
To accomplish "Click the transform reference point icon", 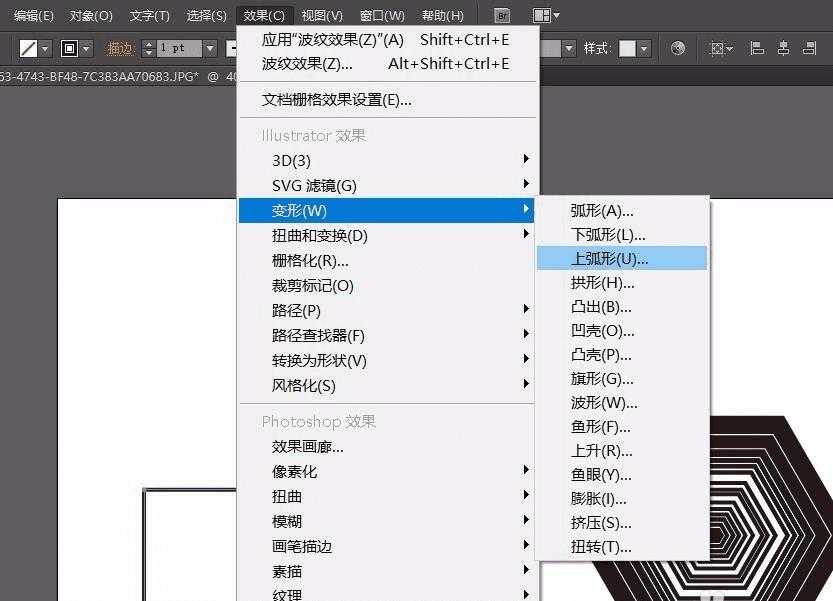I will pos(718,47).
